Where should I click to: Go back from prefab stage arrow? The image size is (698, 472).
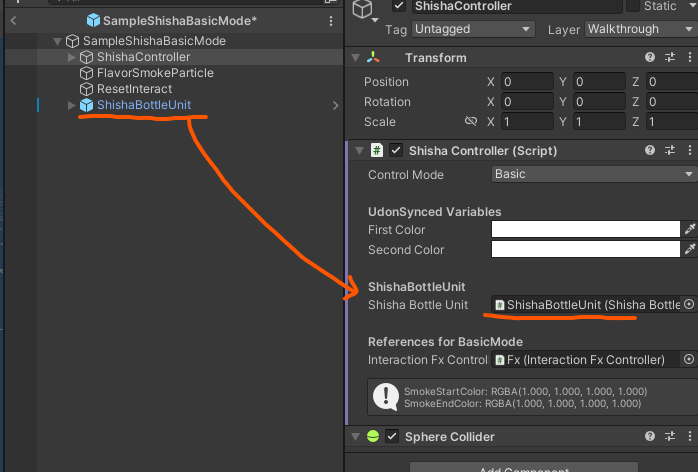[x=13, y=20]
